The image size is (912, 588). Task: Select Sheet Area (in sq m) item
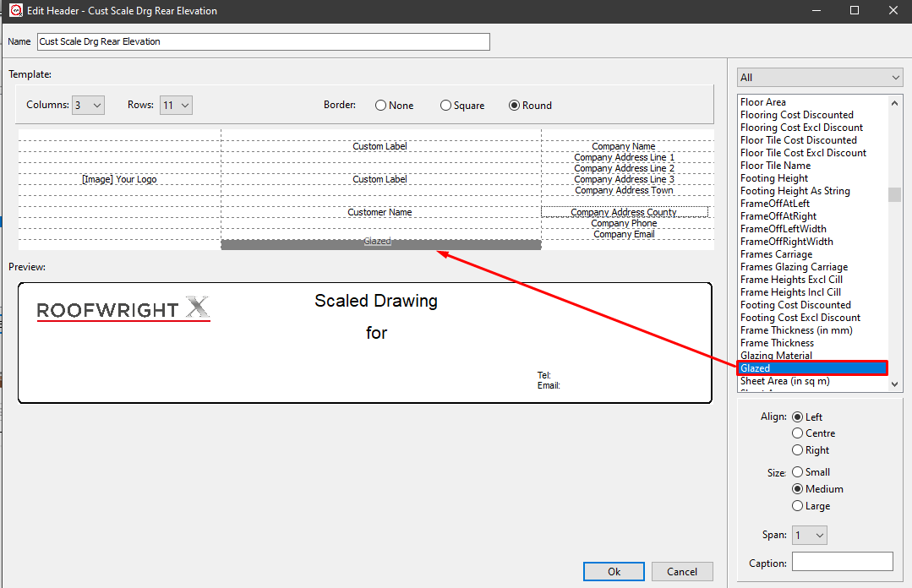[784, 381]
